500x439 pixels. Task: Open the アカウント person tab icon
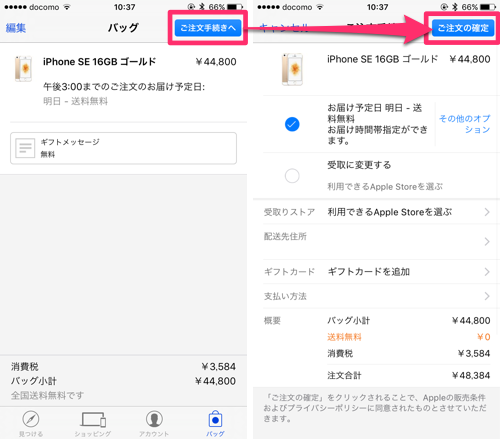[154, 419]
